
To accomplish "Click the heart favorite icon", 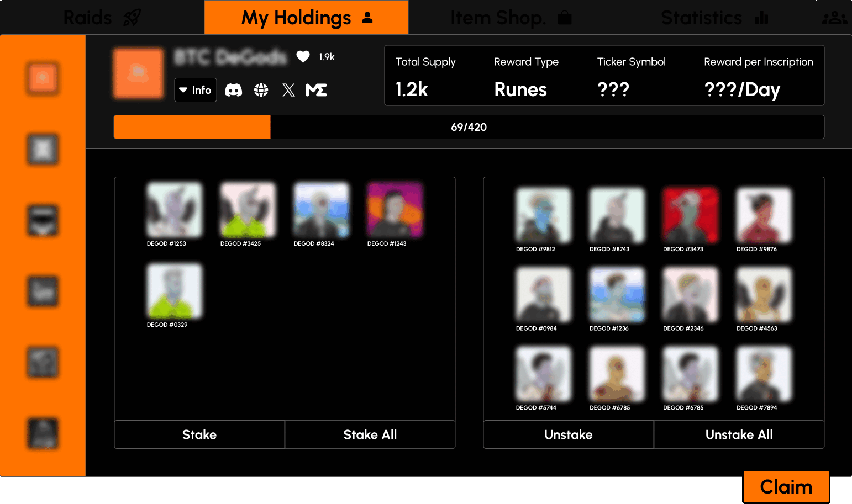I will point(303,56).
